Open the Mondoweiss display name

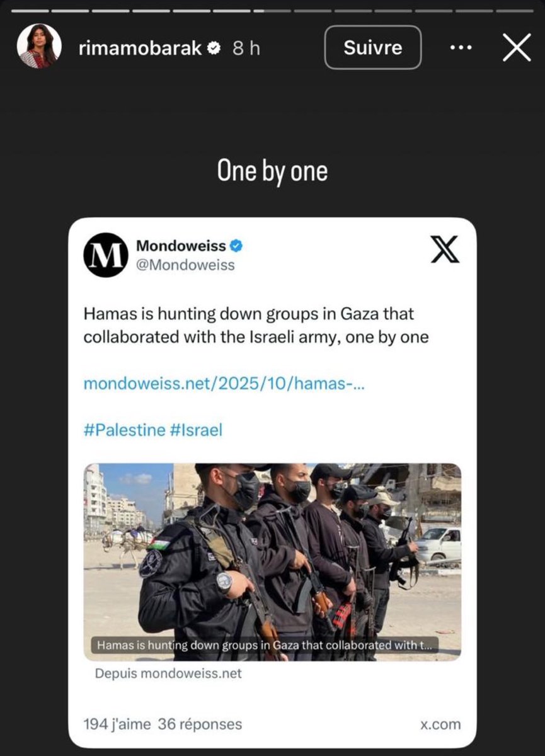tap(181, 246)
